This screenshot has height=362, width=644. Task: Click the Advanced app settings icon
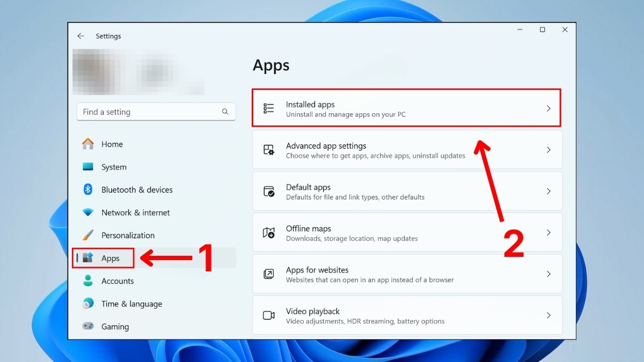pyautogui.click(x=268, y=150)
